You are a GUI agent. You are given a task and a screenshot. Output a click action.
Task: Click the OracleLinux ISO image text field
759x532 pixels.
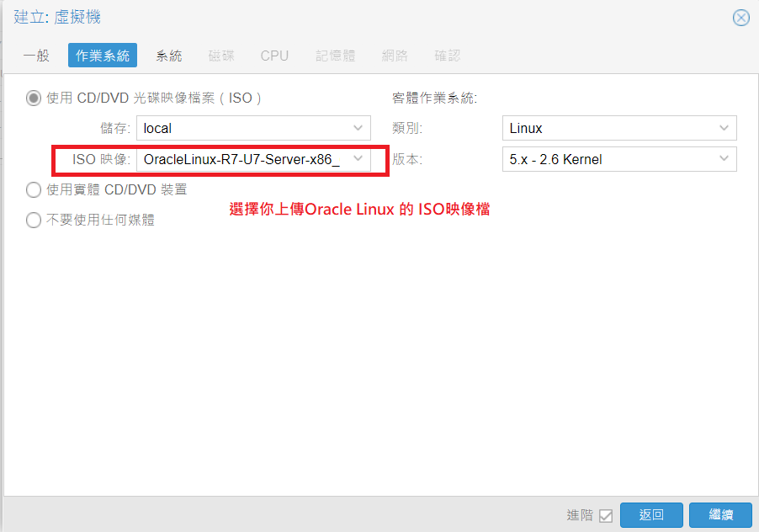point(241,159)
